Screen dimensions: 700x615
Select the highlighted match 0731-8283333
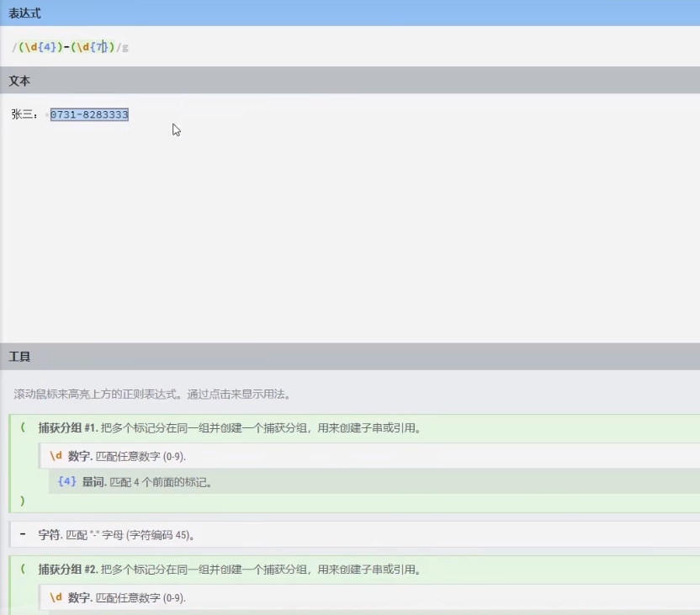coord(87,114)
